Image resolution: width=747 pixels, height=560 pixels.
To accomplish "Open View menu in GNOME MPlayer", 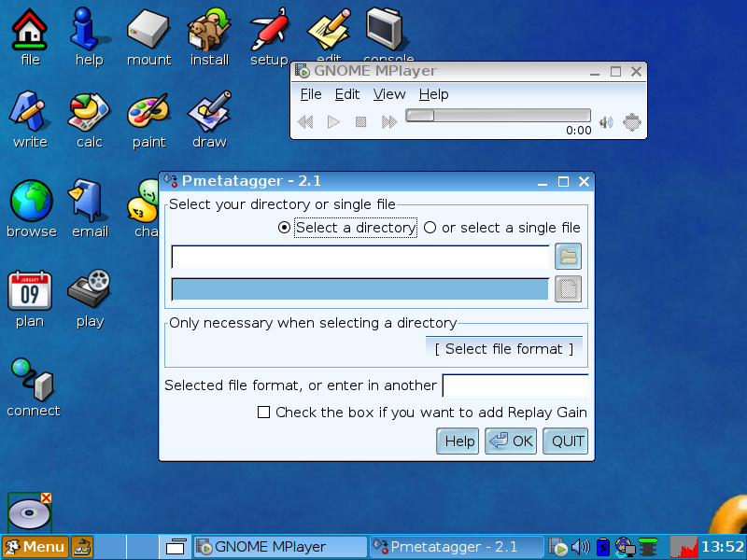I will coord(389,94).
